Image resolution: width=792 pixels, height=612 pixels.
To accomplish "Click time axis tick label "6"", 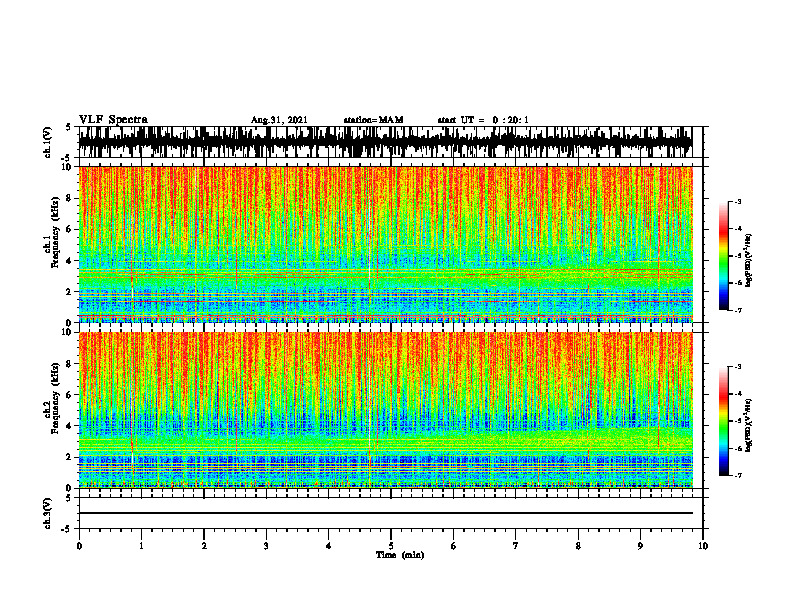I will tap(454, 546).
